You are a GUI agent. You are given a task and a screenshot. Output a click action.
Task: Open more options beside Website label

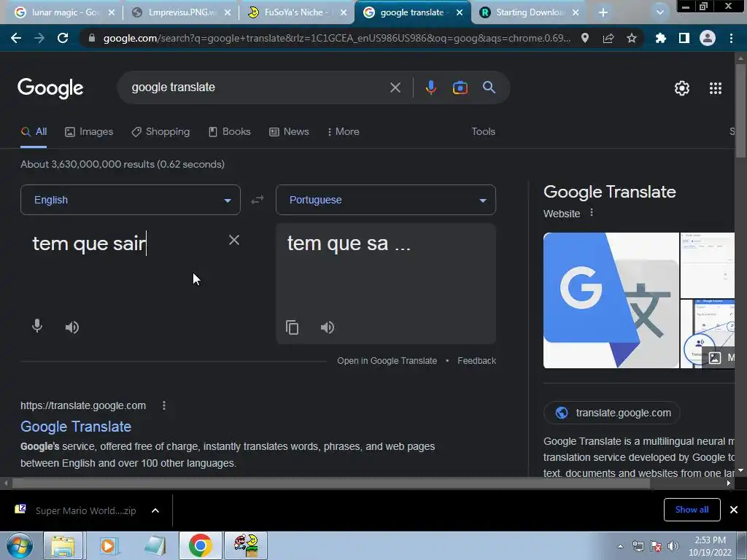click(592, 212)
